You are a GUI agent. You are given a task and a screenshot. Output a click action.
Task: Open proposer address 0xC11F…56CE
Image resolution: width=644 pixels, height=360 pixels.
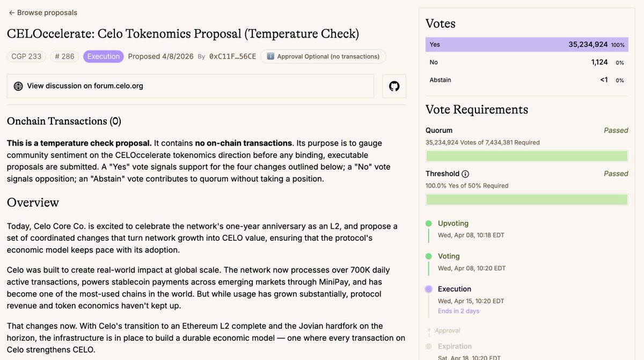(x=232, y=56)
